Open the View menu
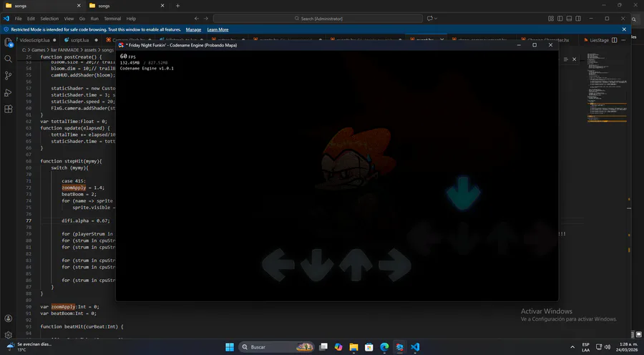The width and height of the screenshot is (644, 355). tap(69, 19)
